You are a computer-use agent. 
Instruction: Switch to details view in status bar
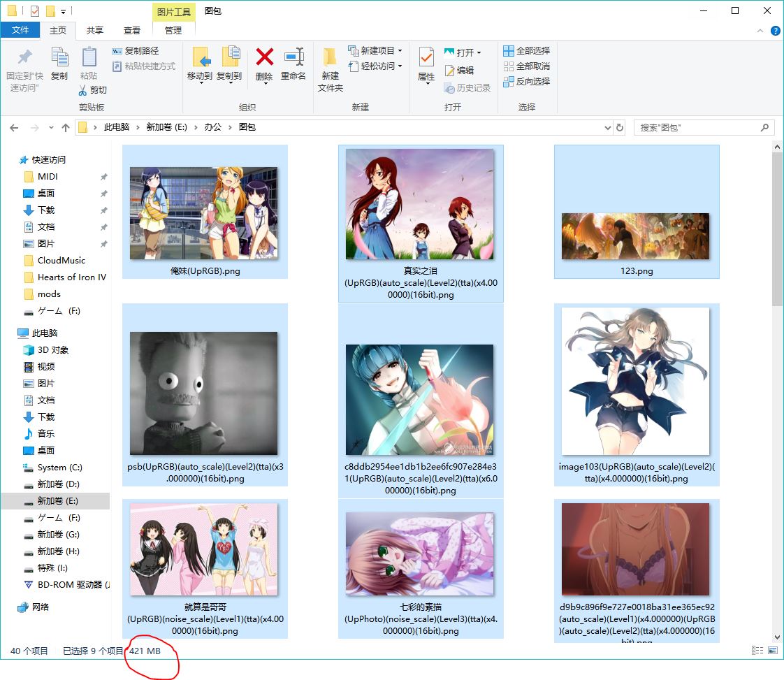(x=757, y=650)
